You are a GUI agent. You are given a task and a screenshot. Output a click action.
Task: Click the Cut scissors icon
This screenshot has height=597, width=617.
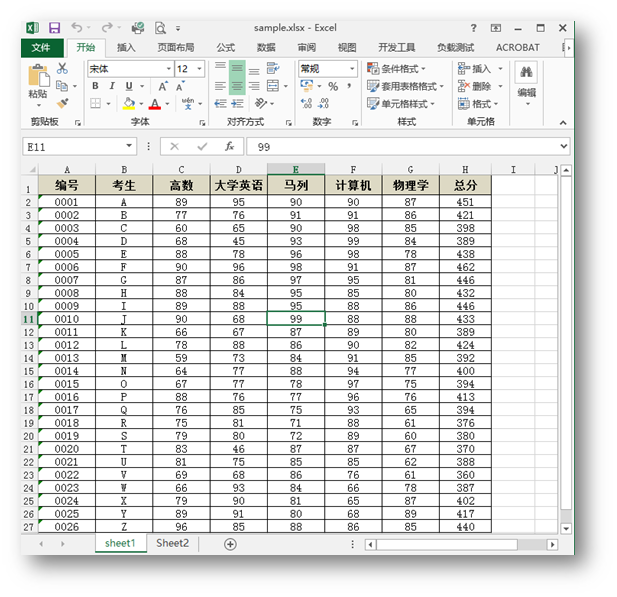[62, 68]
